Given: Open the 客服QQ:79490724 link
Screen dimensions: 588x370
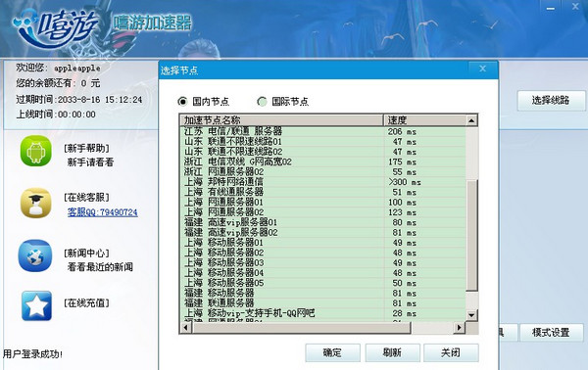Looking at the screenshot, I should pos(102,212).
